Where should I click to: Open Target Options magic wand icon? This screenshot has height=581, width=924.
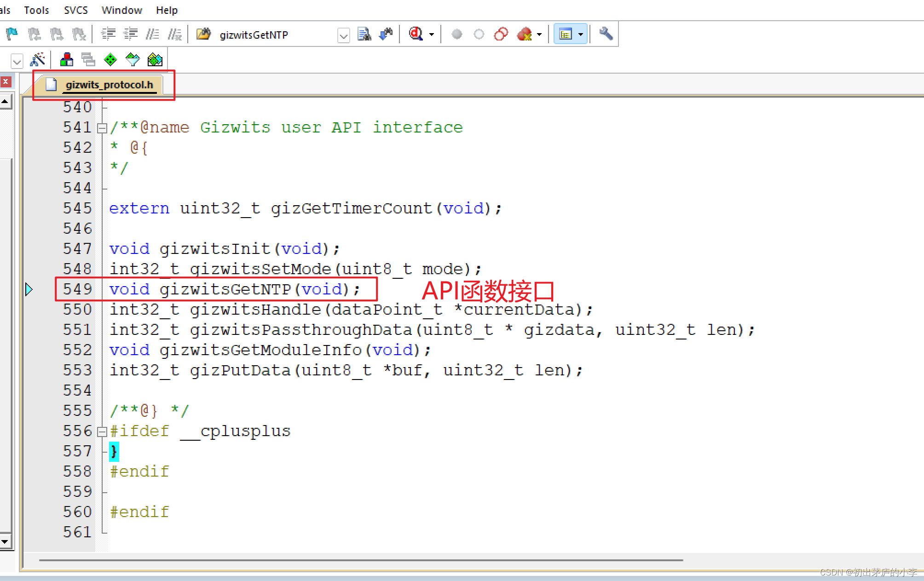(x=37, y=59)
